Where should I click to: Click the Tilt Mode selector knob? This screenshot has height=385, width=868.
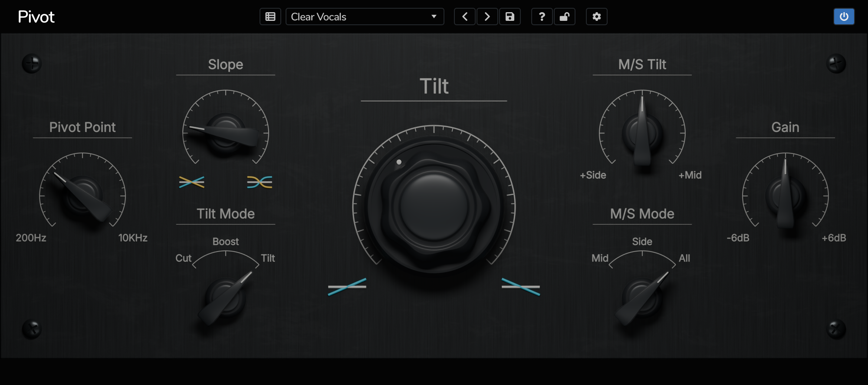coord(226,298)
